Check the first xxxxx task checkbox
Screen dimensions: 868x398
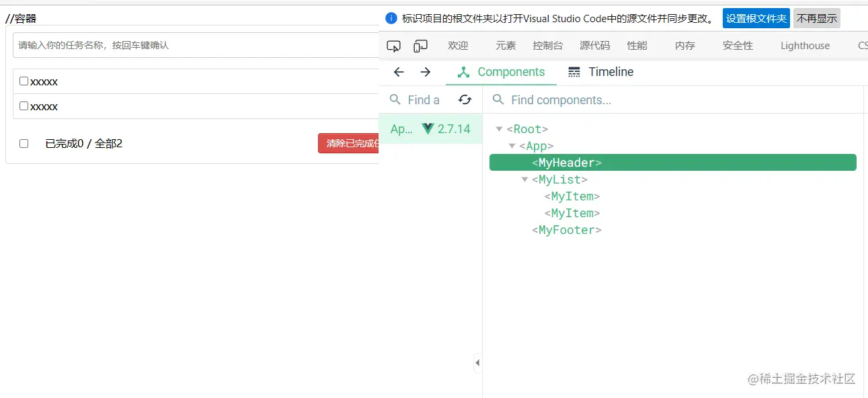click(24, 81)
